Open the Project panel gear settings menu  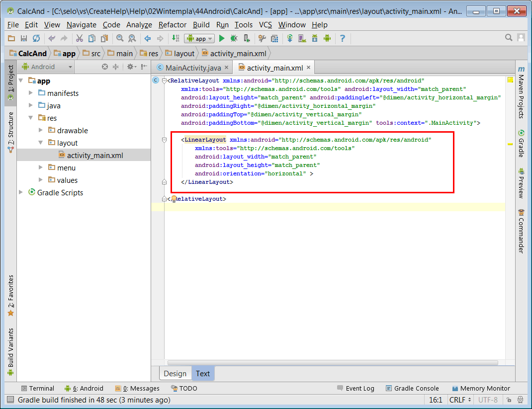click(x=132, y=67)
